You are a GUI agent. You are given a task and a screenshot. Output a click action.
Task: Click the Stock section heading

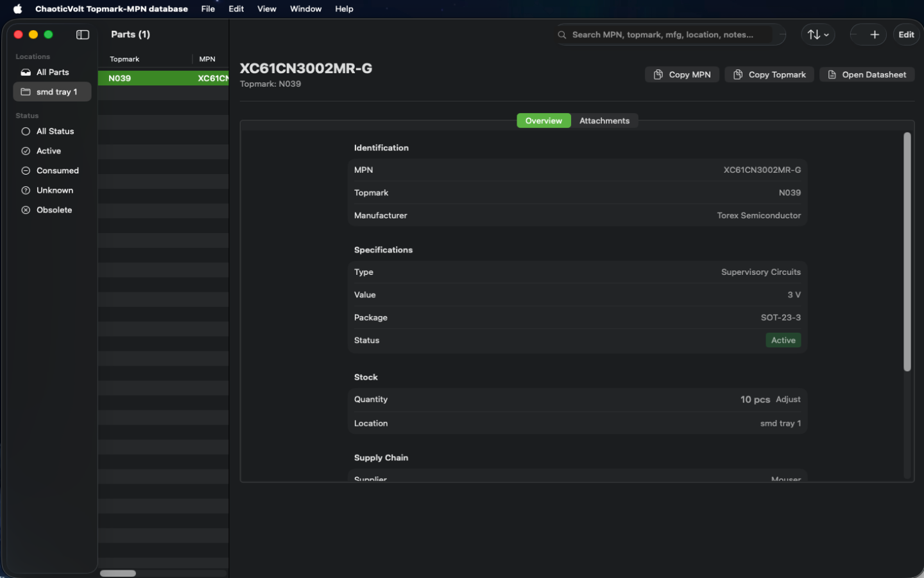point(366,377)
